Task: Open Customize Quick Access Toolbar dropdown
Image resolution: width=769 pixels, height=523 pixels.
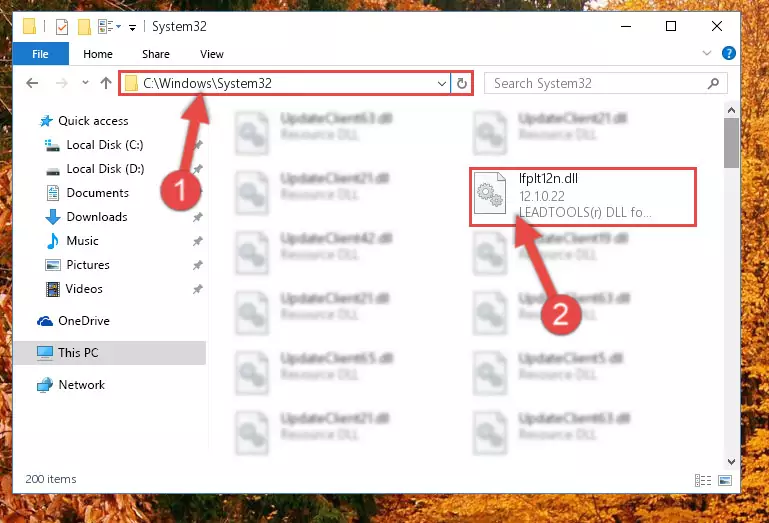Action: coord(132,27)
